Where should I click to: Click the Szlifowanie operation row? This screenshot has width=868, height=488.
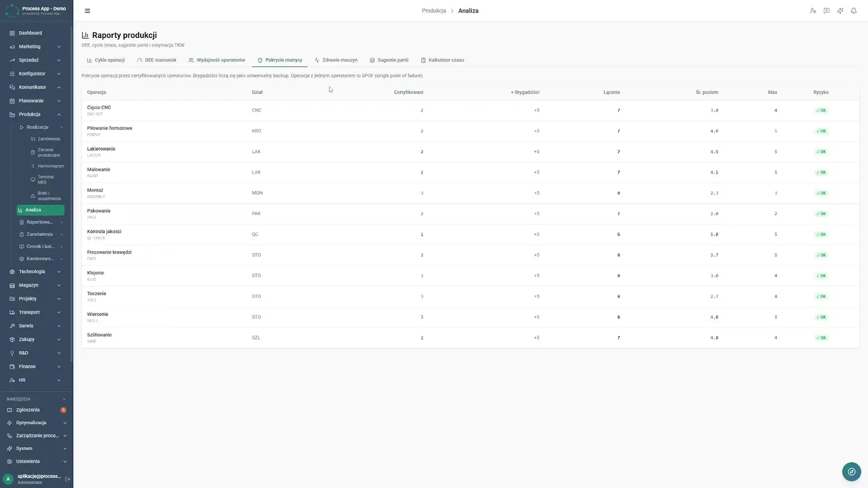[470, 338]
